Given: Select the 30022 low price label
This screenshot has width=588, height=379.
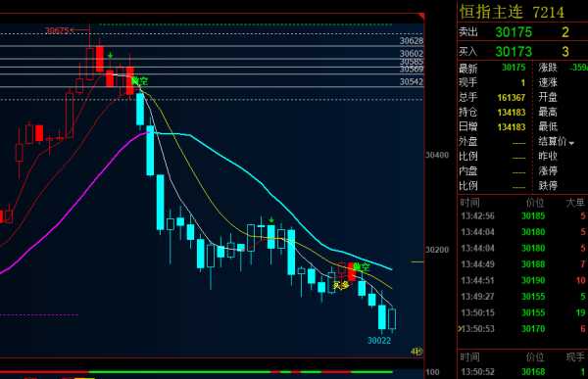Looking at the screenshot, I should tap(378, 341).
